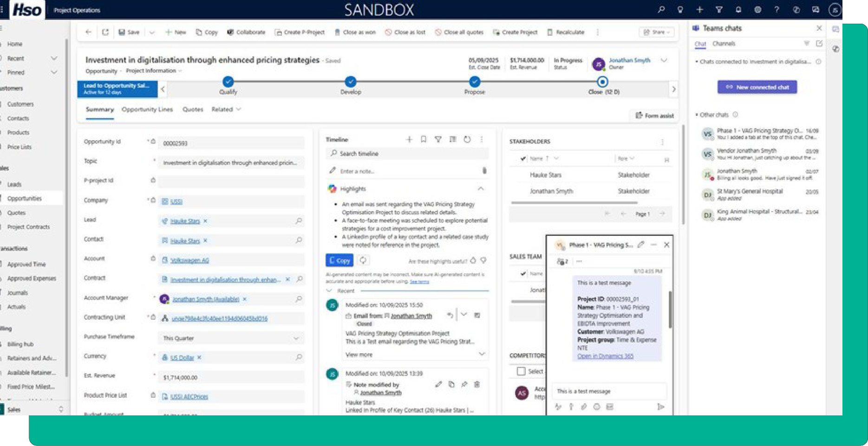Click the Search timeline input field
This screenshot has width=868, height=446.
pyautogui.click(x=409, y=154)
